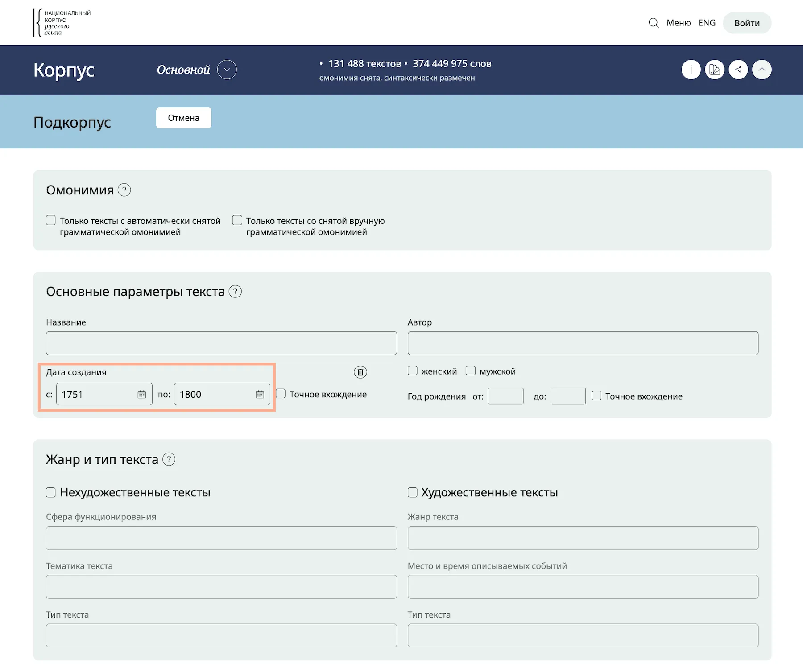The width and height of the screenshot is (803, 672).
Task: Click the start year field showing 1751
Action: (104, 394)
